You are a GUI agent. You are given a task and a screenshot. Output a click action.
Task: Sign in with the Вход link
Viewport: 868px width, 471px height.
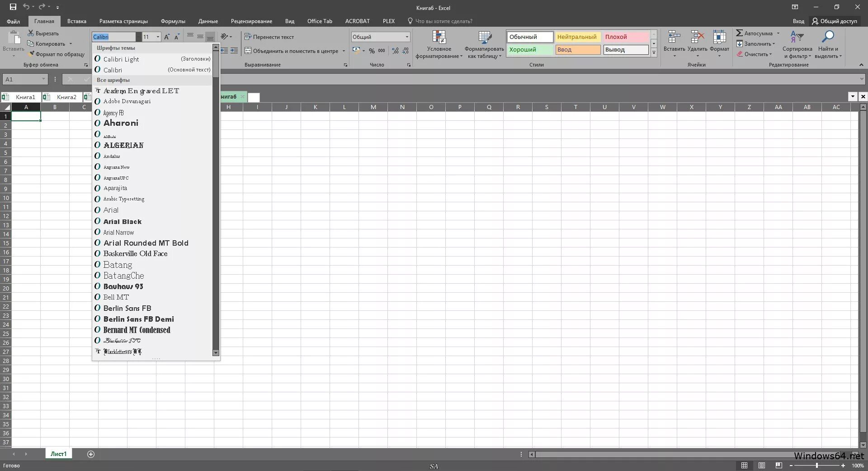(798, 21)
